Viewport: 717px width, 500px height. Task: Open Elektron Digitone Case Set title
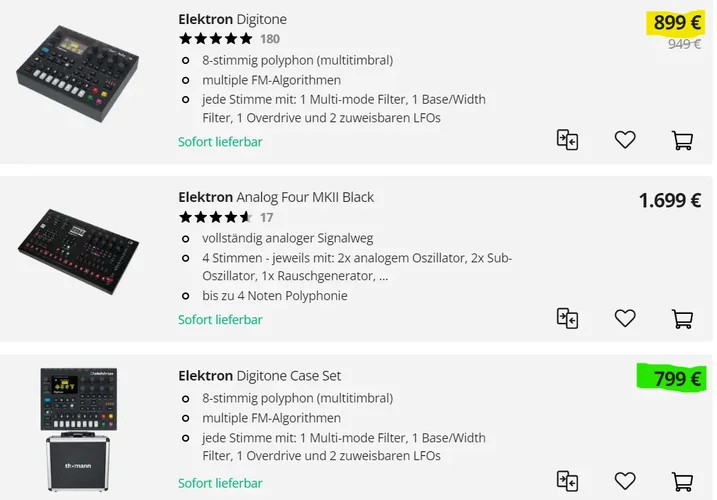259,376
